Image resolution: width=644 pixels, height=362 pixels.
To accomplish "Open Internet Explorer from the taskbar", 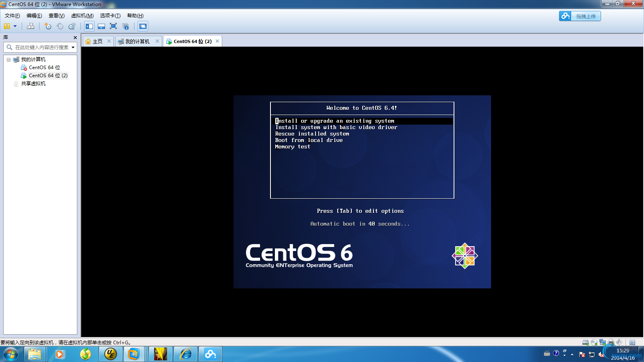I will 186,354.
